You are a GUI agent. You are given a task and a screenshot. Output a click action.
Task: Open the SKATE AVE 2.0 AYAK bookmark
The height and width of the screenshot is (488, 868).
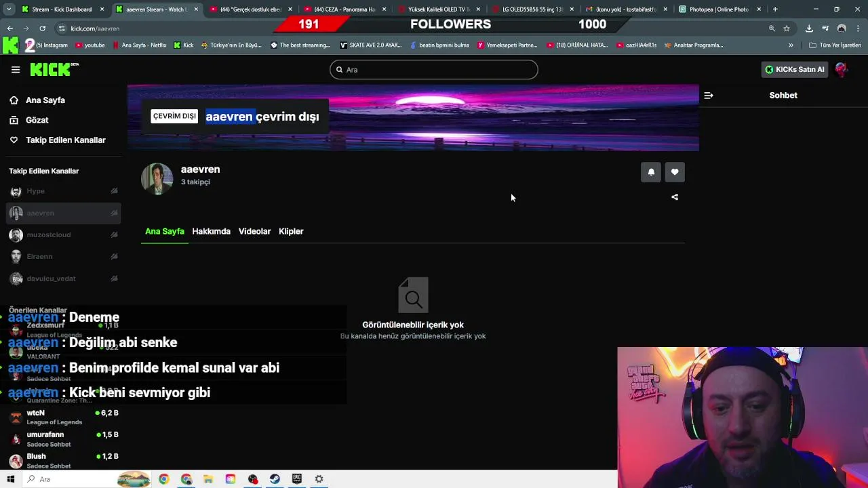[x=371, y=45]
